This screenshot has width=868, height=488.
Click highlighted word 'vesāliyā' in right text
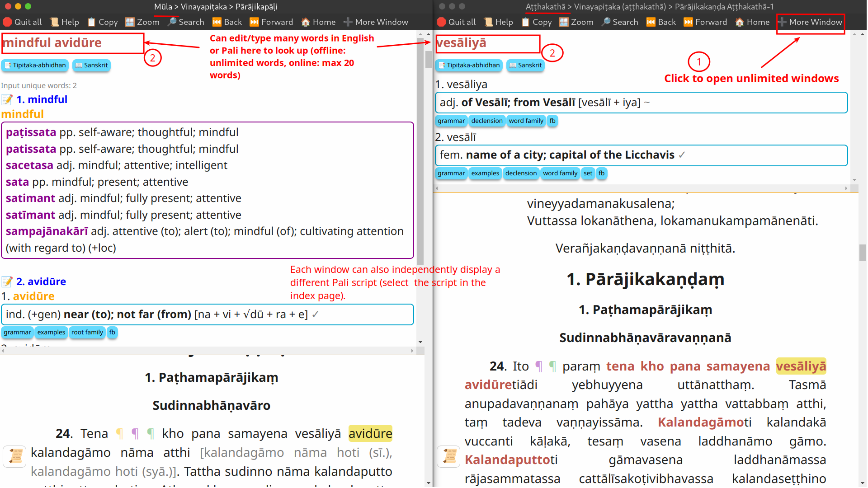point(801,366)
